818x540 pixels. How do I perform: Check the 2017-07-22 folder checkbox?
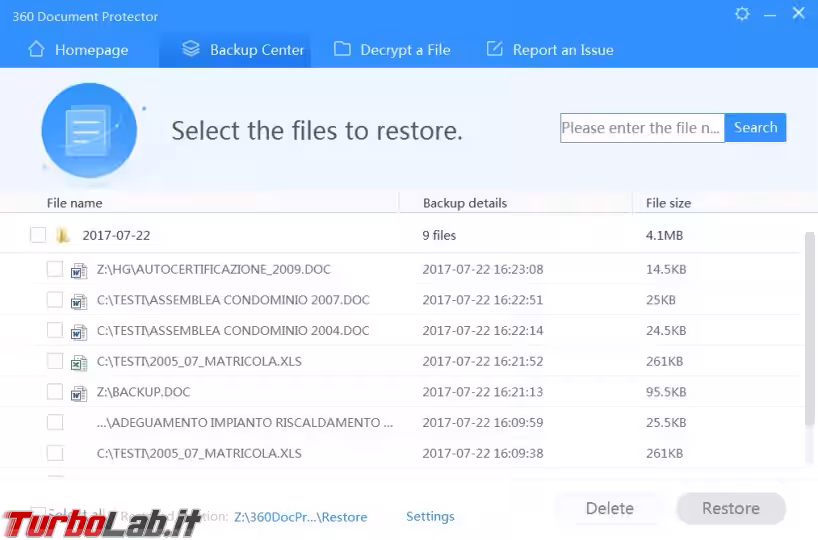38,235
